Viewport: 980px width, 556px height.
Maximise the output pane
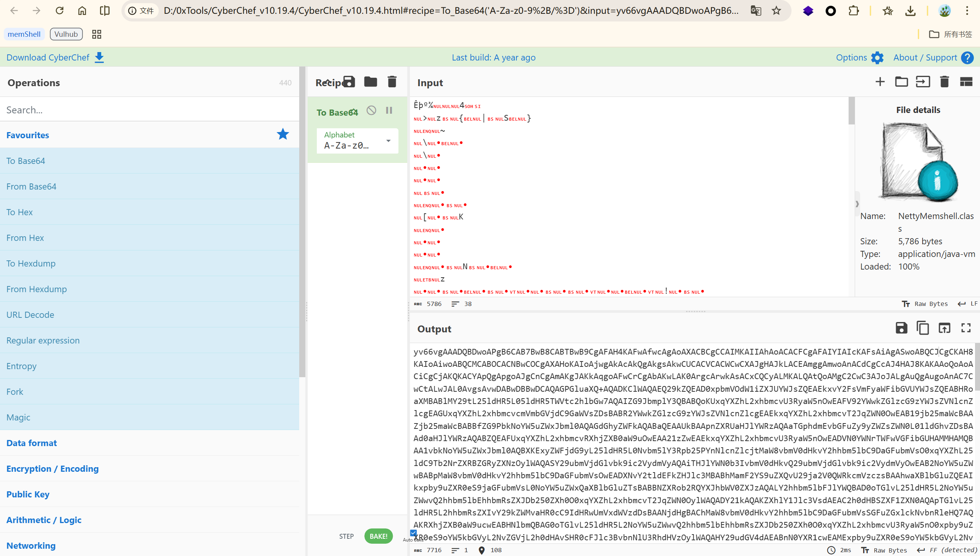point(966,328)
